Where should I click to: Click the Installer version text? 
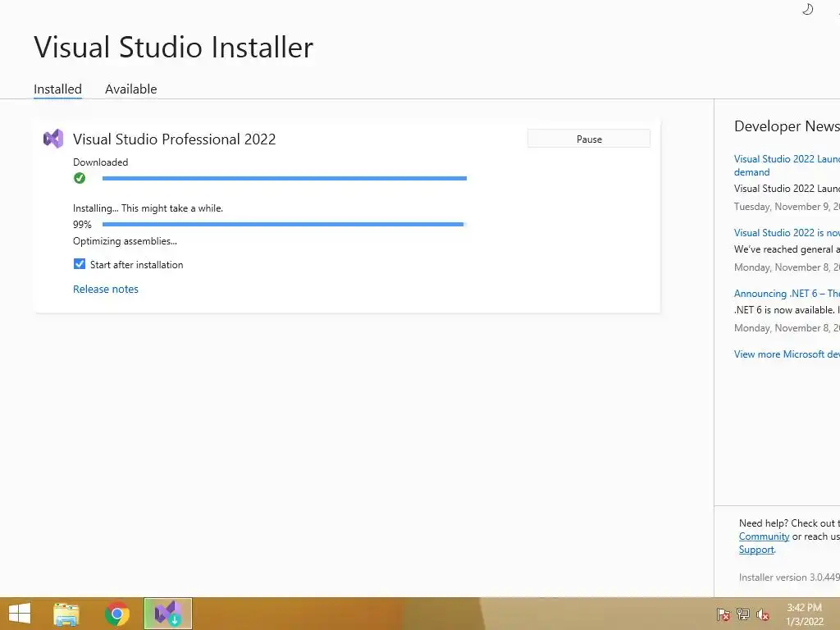click(789, 577)
